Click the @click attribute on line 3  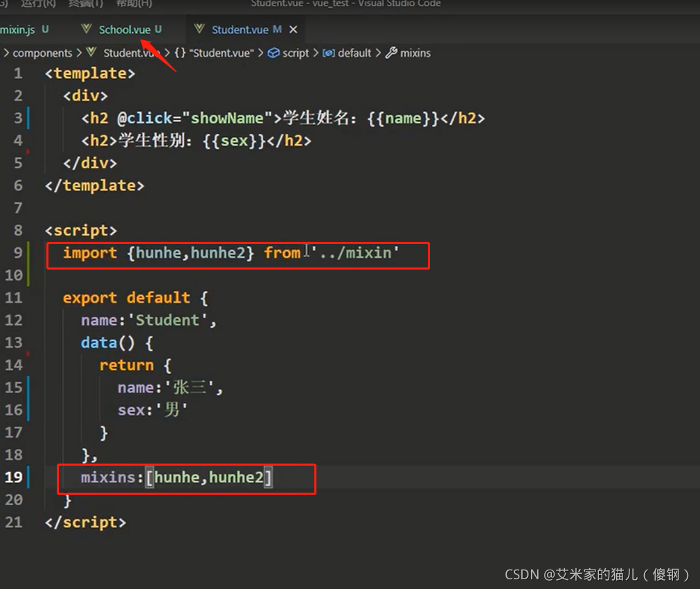click(144, 118)
